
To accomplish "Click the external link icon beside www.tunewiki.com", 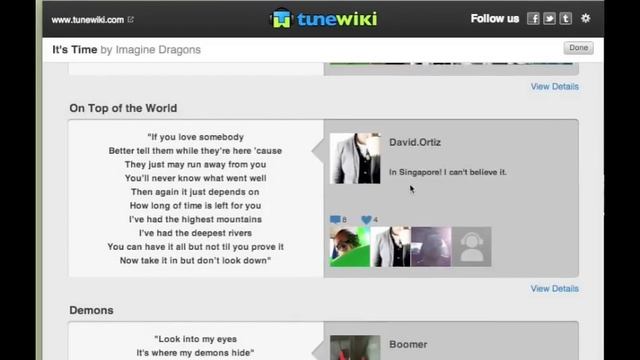I will pyautogui.click(x=131, y=19).
